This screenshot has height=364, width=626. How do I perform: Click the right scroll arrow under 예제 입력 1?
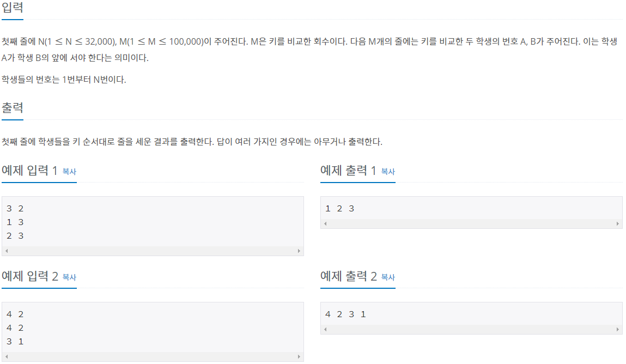[299, 250]
